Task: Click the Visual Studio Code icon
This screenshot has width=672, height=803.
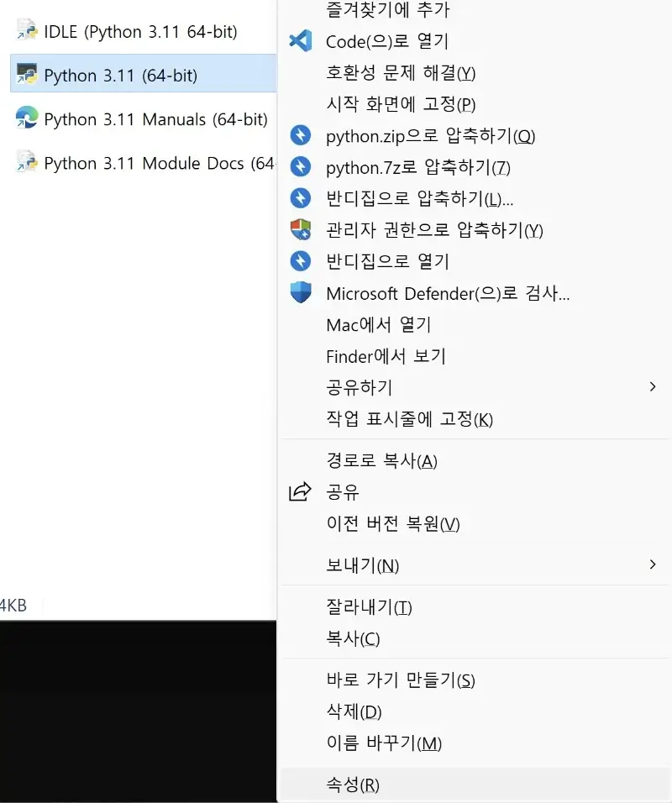Action: [x=301, y=41]
